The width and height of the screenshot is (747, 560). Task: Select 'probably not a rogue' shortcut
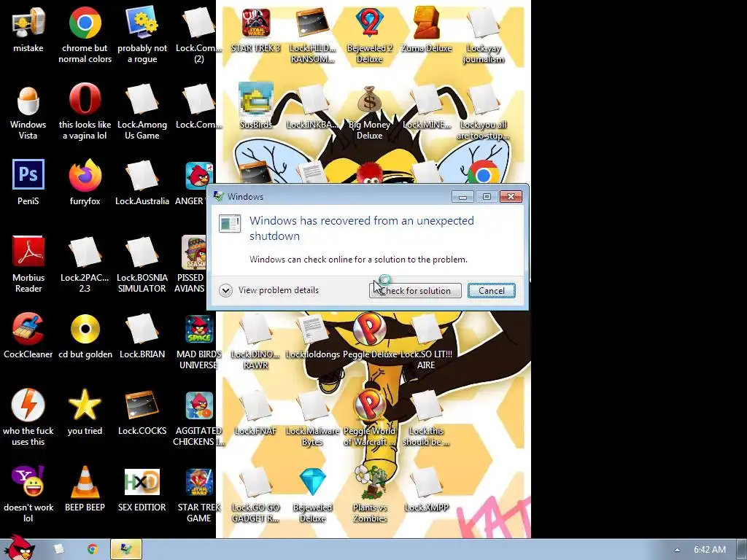[x=142, y=23]
